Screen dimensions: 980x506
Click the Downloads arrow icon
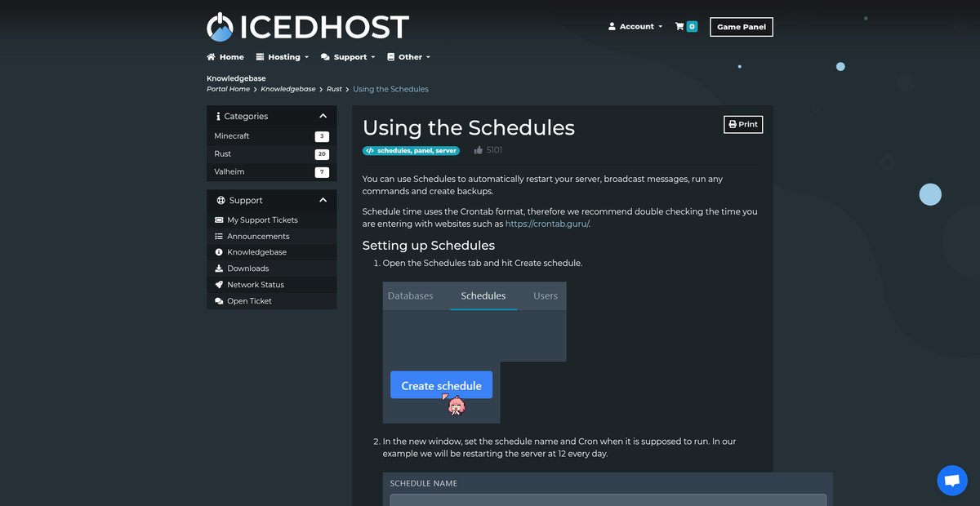[x=219, y=269]
